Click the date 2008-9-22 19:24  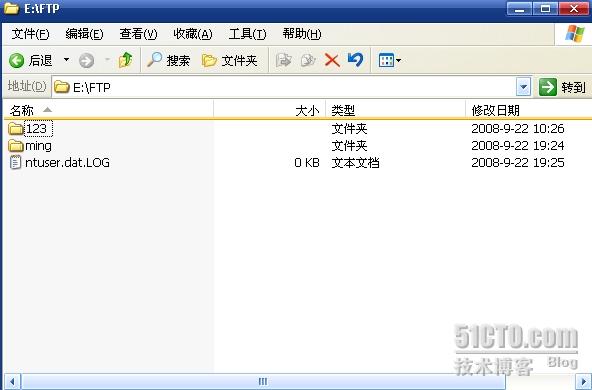click(518, 146)
